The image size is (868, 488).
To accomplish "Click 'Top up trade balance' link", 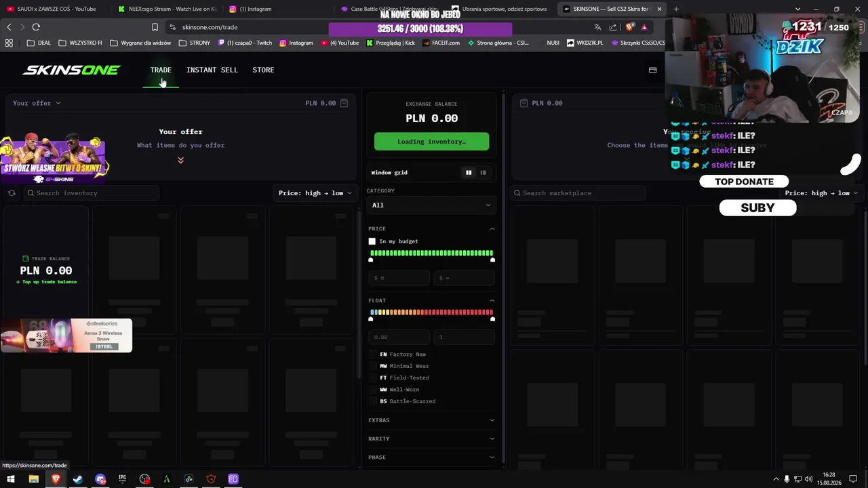I will (x=46, y=282).
